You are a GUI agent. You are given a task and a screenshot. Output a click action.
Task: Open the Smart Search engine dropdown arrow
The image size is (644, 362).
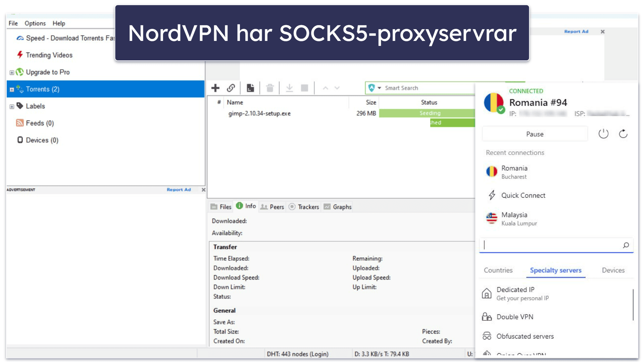click(x=379, y=88)
